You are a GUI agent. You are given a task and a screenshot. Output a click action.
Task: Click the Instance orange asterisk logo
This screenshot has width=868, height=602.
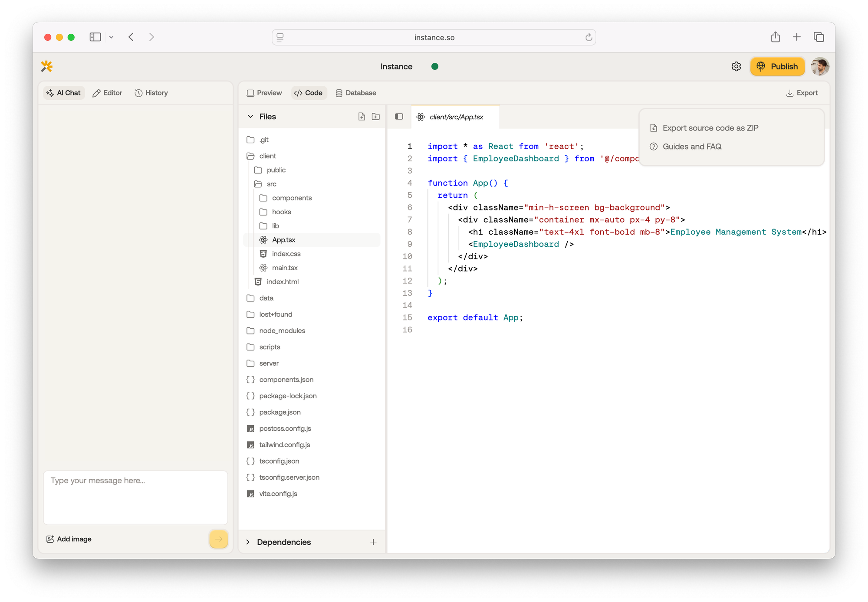[x=47, y=66]
